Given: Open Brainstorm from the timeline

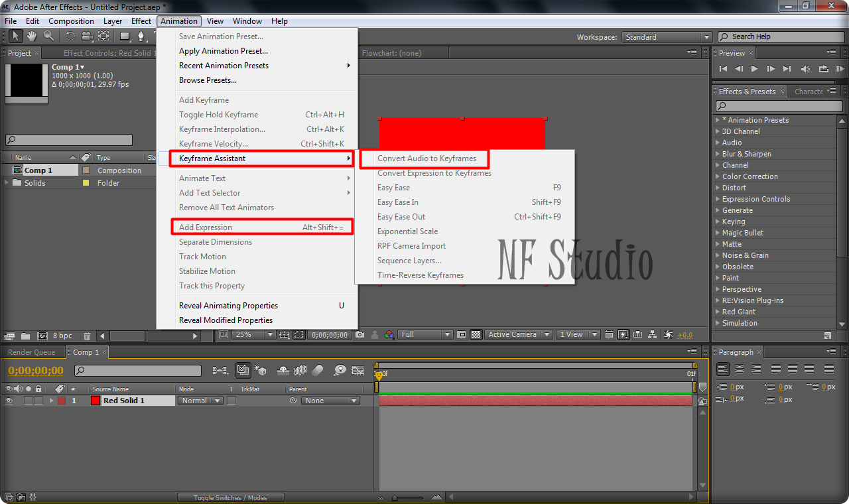Looking at the screenshot, I should (x=340, y=370).
